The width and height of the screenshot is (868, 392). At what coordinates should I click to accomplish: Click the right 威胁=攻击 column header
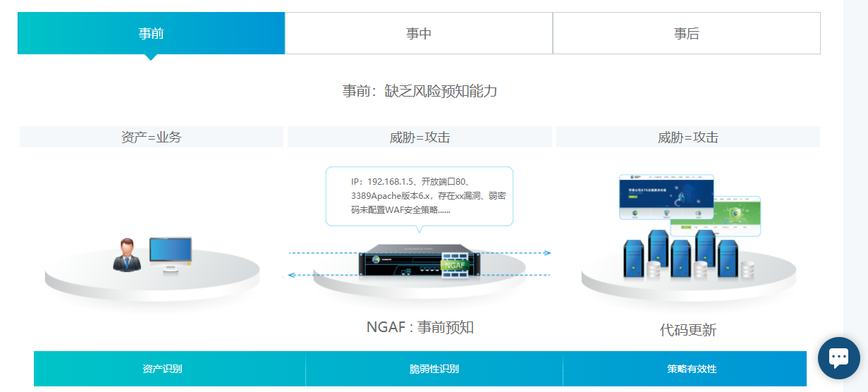(x=687, y=137)
